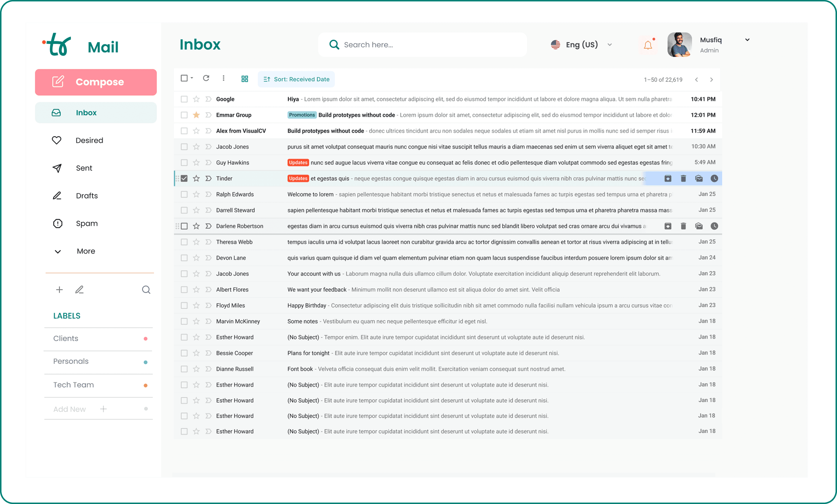Image resolution: width=837 pixels, height=504 pixels.
Task: Open the select-all dropdown arrow
Action: [x=192, y=78]
